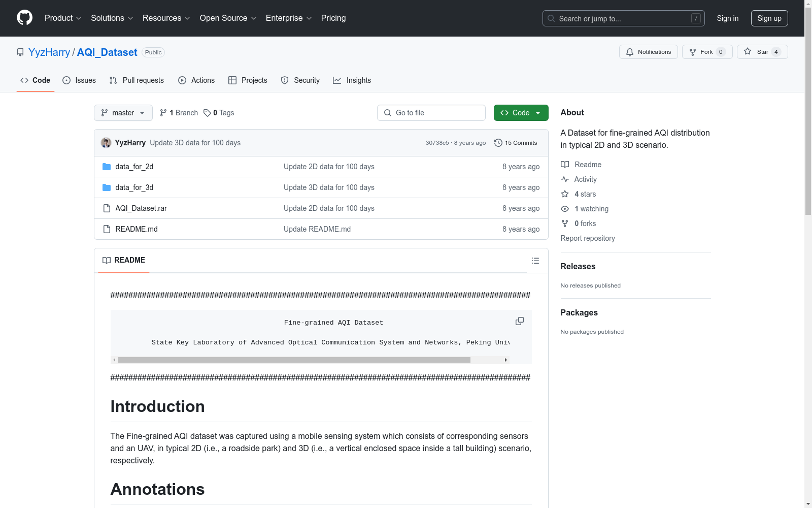
Task: Click the commit history clock icon
Action: tap(498, 143)
